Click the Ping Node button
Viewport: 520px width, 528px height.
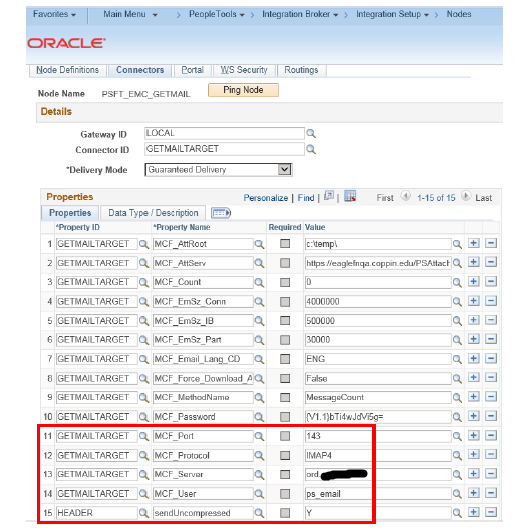click(x=243, y=90)
